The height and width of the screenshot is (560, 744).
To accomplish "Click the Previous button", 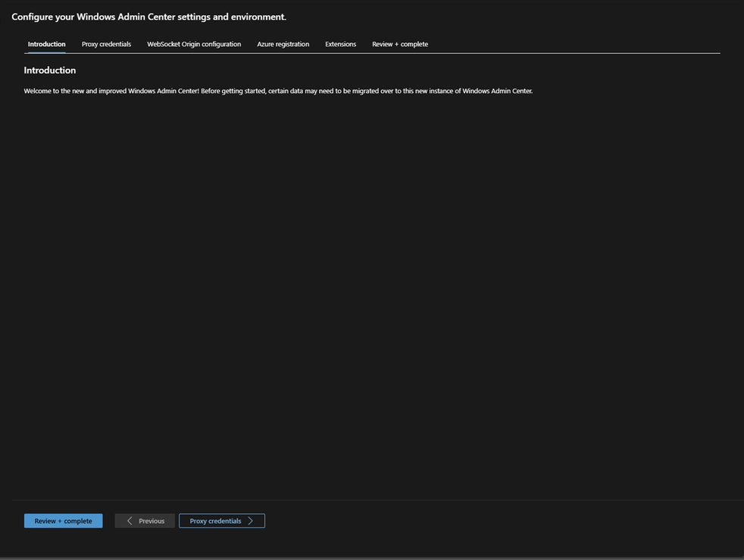I will 145,521.
